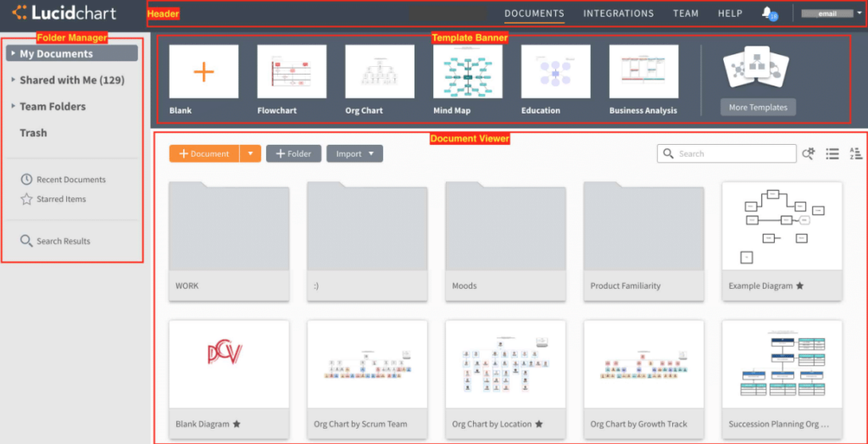Create a new folder with Folder button
Screen dimensions: 868x444
click(293, 154)
